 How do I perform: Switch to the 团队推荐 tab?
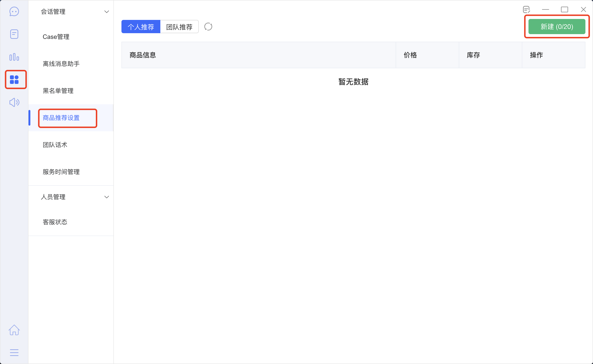179,27
